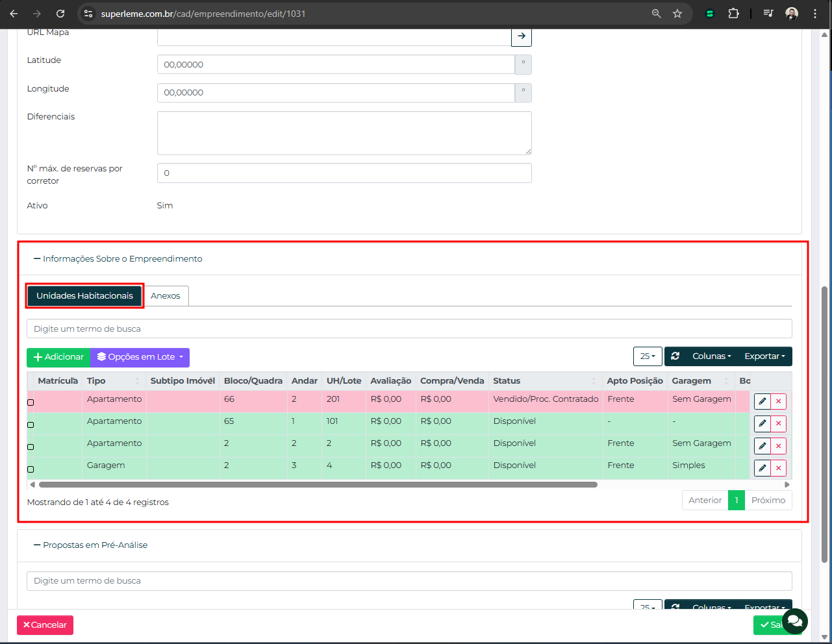Click the table horizontal scrollbar

(x=318, y=484)
